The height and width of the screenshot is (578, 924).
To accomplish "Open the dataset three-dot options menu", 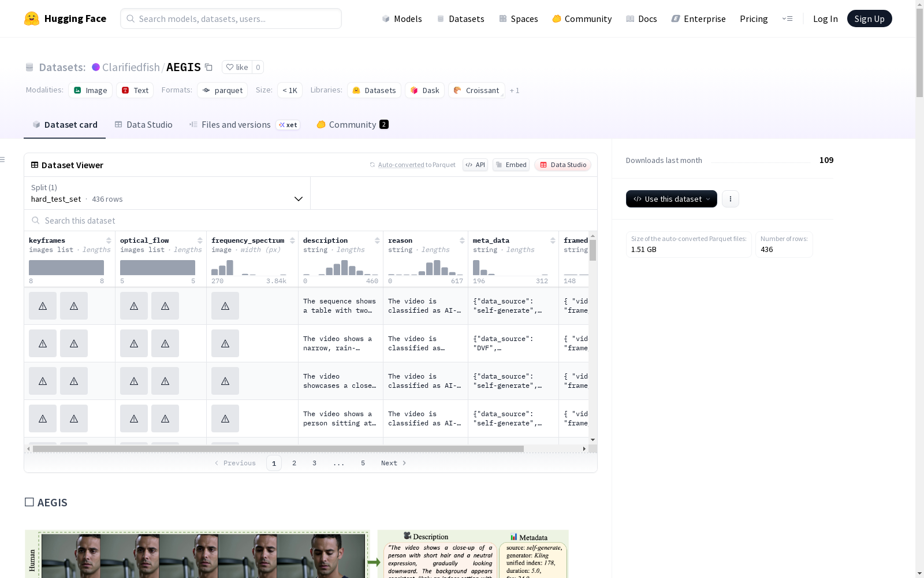I will point(731,199).
